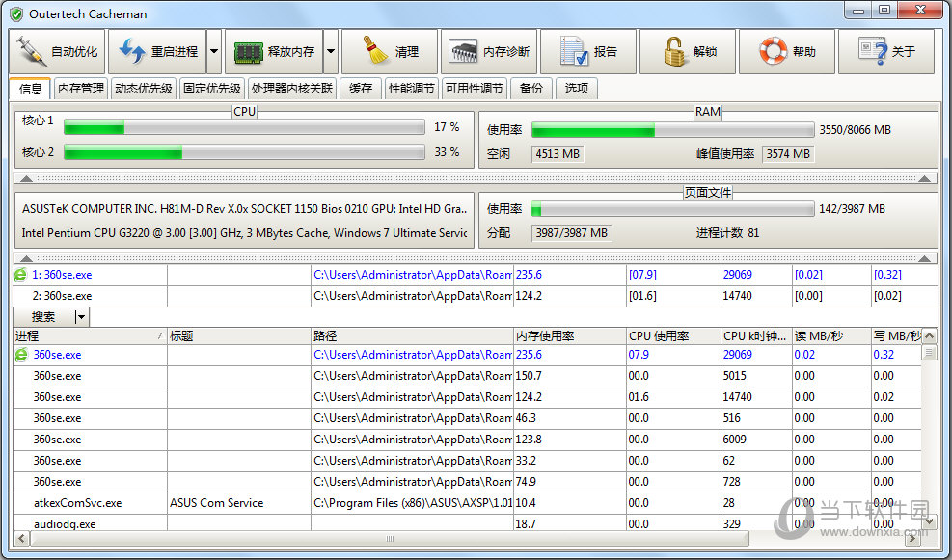The image size is (952, 560).
Task: Click the 3987/3987 MB allocation field
Action: pos(571,233)
